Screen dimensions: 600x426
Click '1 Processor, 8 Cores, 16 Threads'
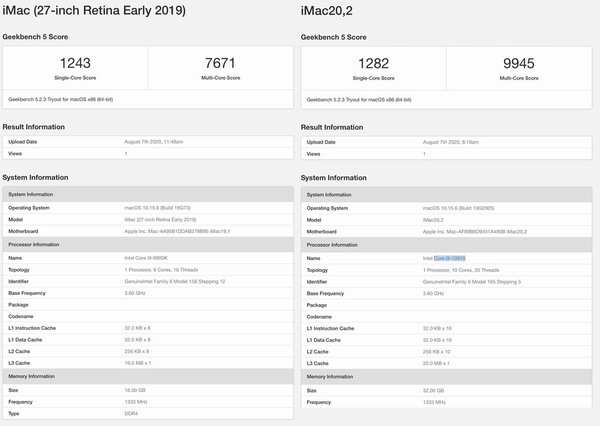[161, 270]
